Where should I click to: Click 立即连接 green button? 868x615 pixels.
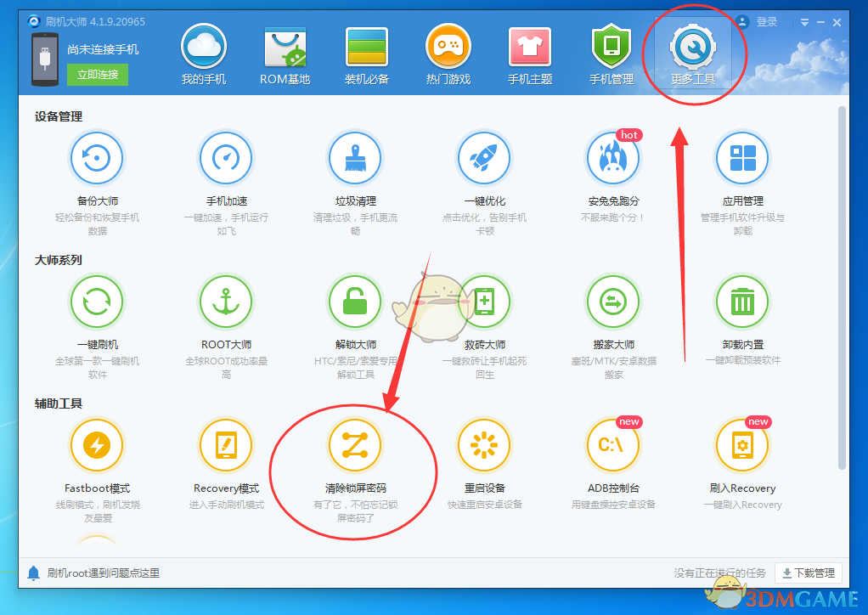click(98, 75)
